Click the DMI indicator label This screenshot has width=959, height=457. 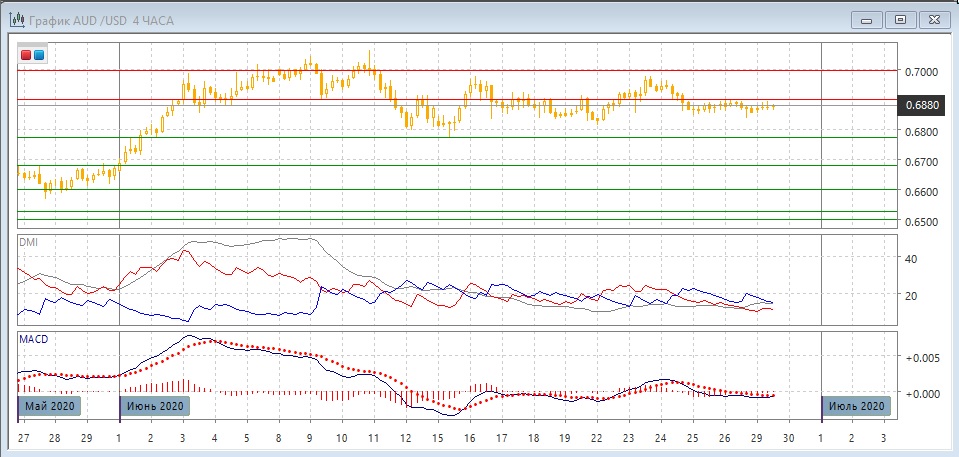(x=30, y=242)
